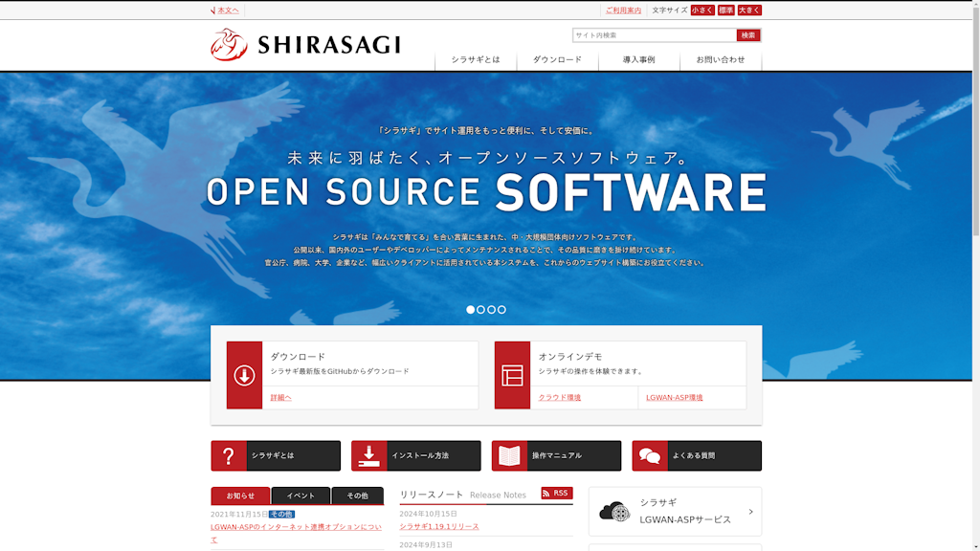Open the 導入事例 navigation menu item
This screenshot has width=980, height=551.
tap(638, 59)
